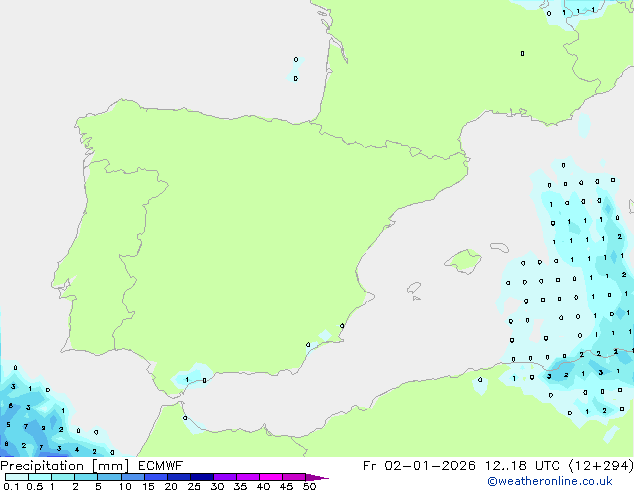
Task: Click the '25' legend scale label
Action: pos(194,486)
